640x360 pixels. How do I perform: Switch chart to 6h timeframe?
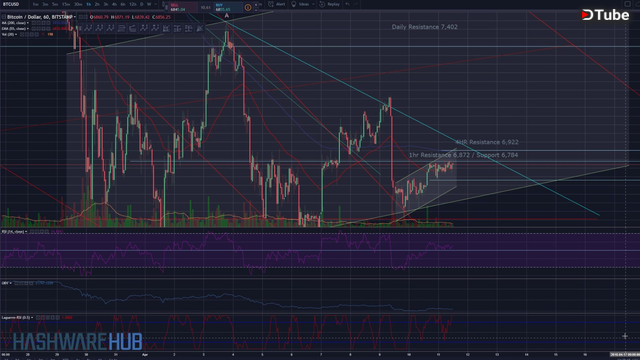123,4
